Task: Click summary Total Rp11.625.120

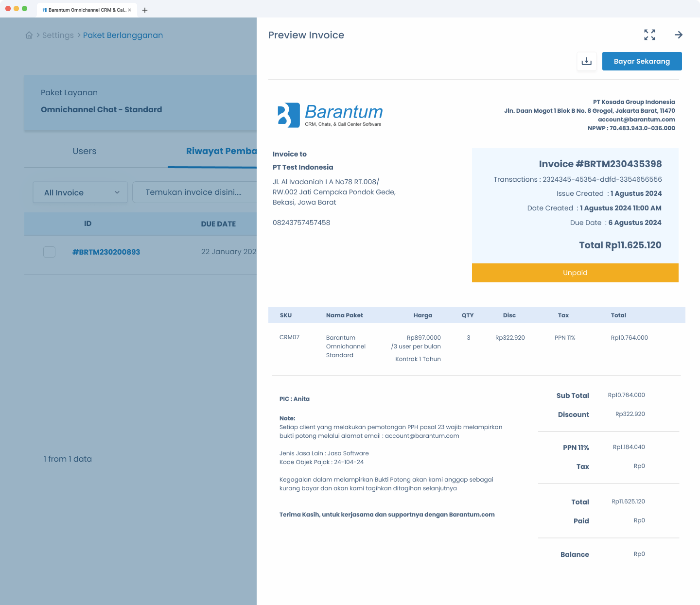Action: pos(628,501)
